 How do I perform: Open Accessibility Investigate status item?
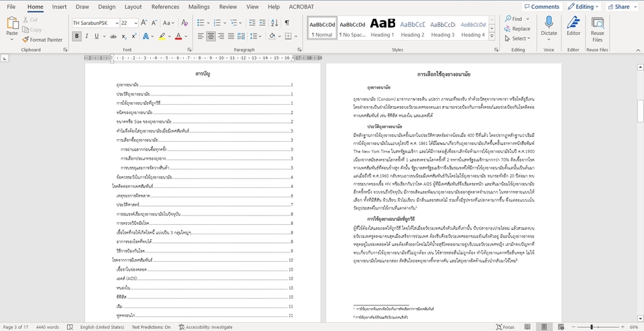206,327
